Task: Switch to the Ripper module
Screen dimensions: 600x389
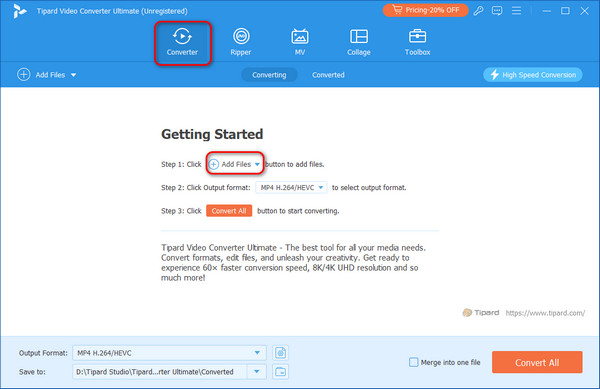Action: (241, 42)
